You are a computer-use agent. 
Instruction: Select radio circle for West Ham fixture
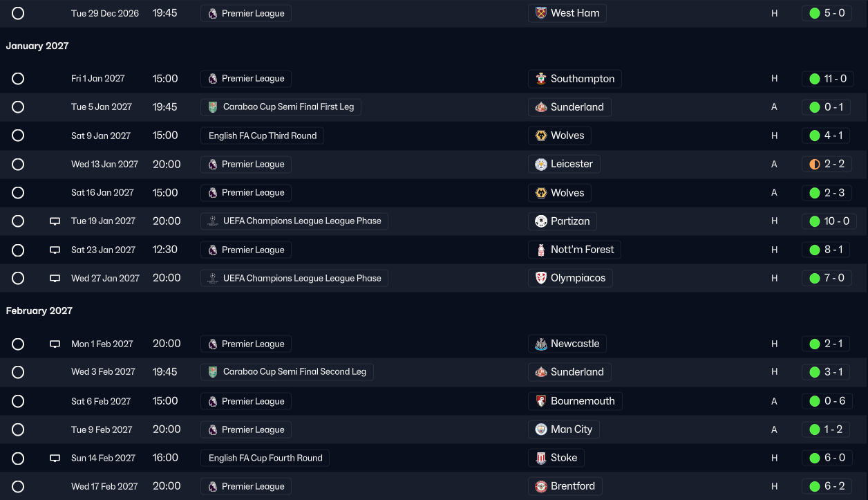(18, 13)
